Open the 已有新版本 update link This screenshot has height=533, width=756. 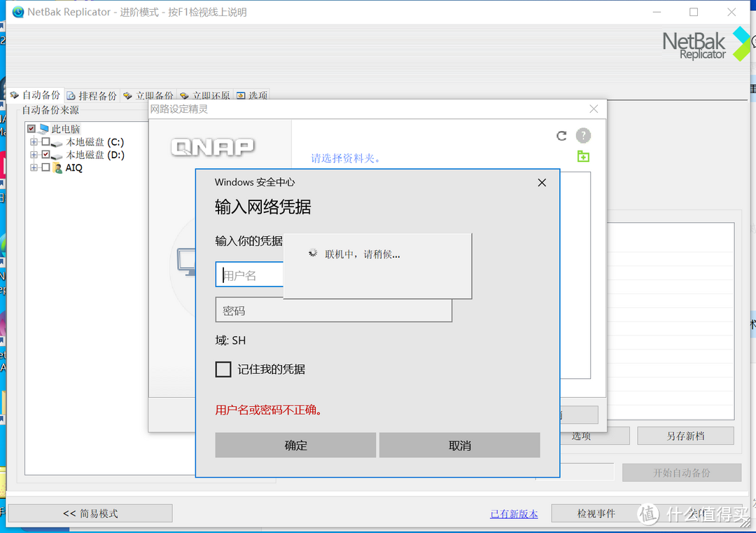click(513, 513)
